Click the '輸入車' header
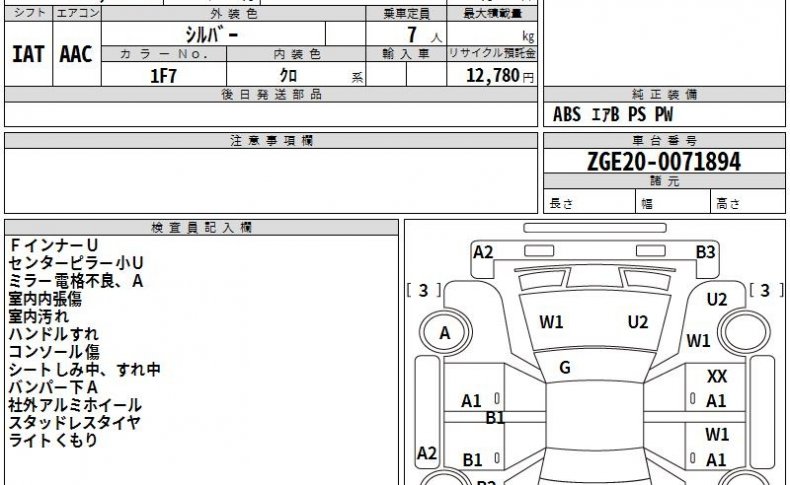 [x=406, y=54]
